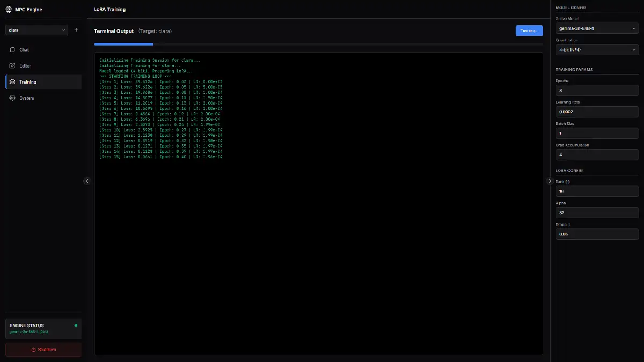
Task: Click the blue Training... button
Action: coord(529,31)
